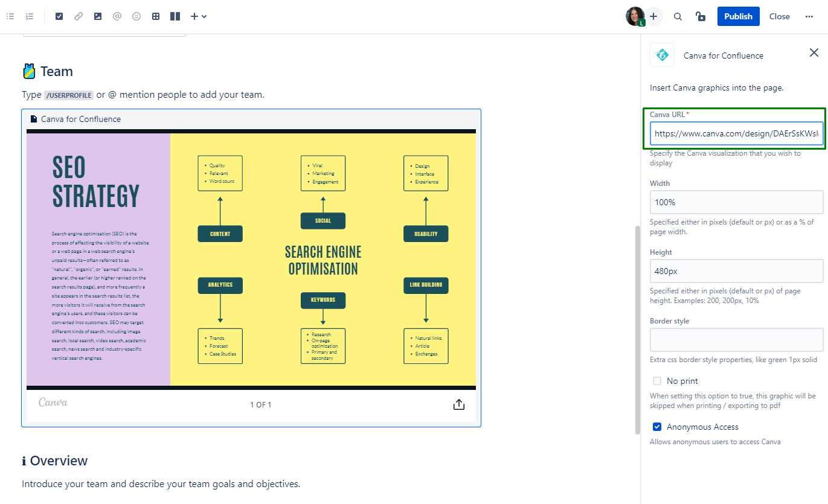Insert a table
The width and height of the screenshot is (828, 504).
point(155,16)
